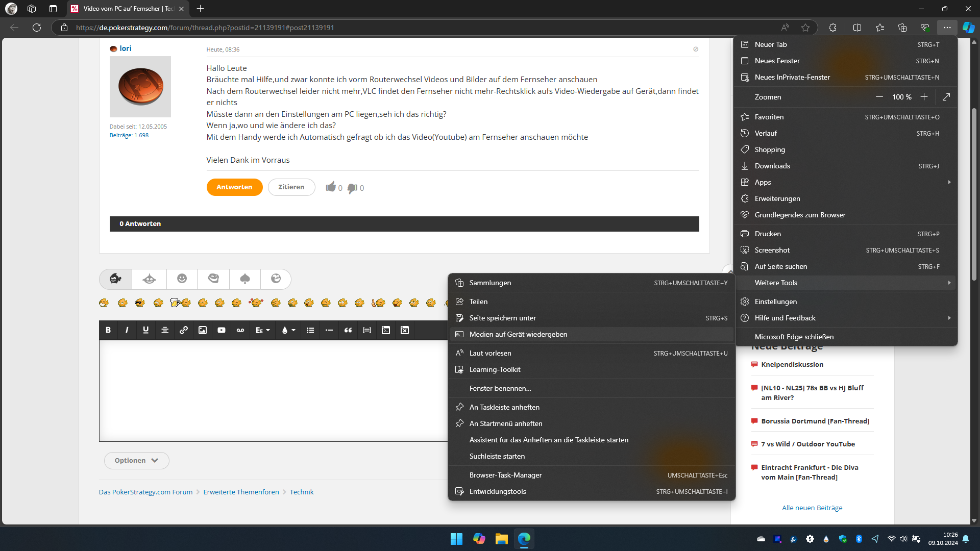Insert a link with the chain icon

184,330
